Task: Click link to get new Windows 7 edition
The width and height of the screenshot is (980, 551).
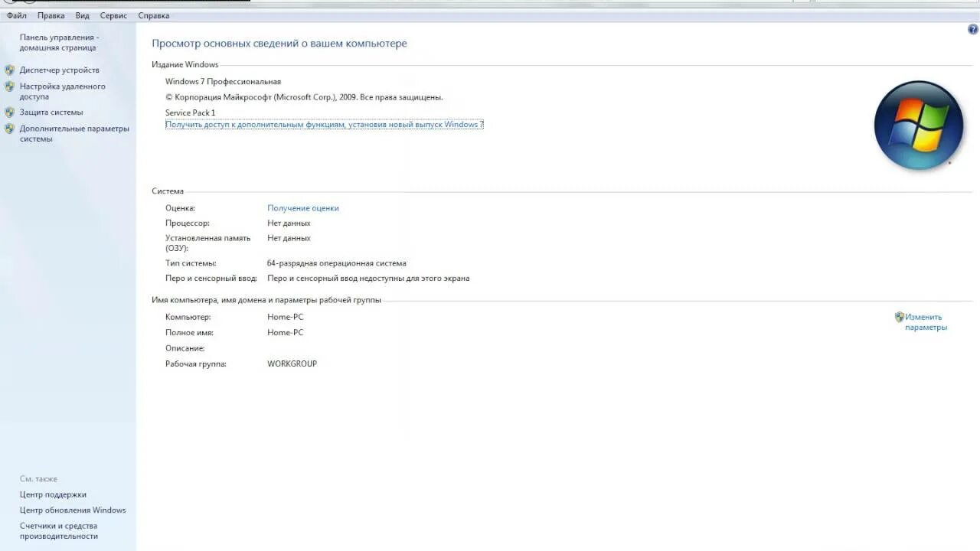Action: point(325,124)
